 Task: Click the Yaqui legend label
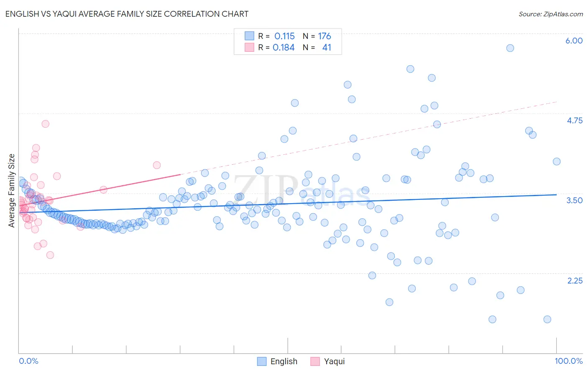(x=335, y=361)
